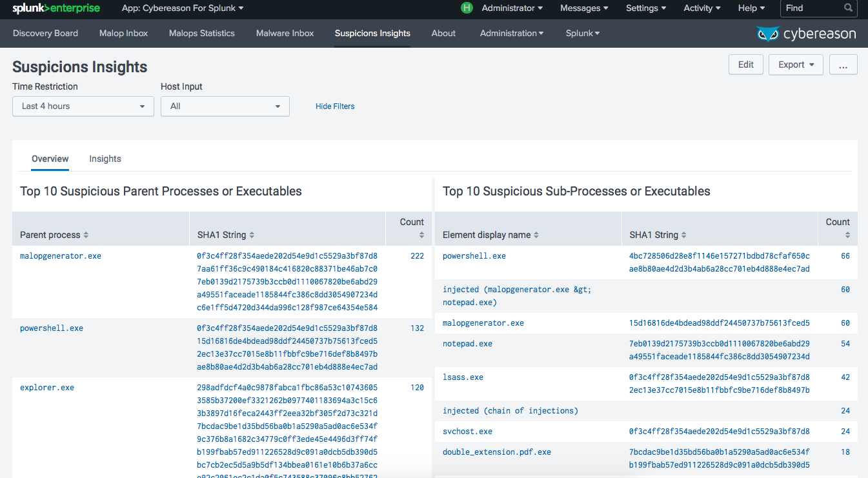This screenshot has width=868, height=478.
Task: Open Malops Statistics page
Action: coord(202,34)
